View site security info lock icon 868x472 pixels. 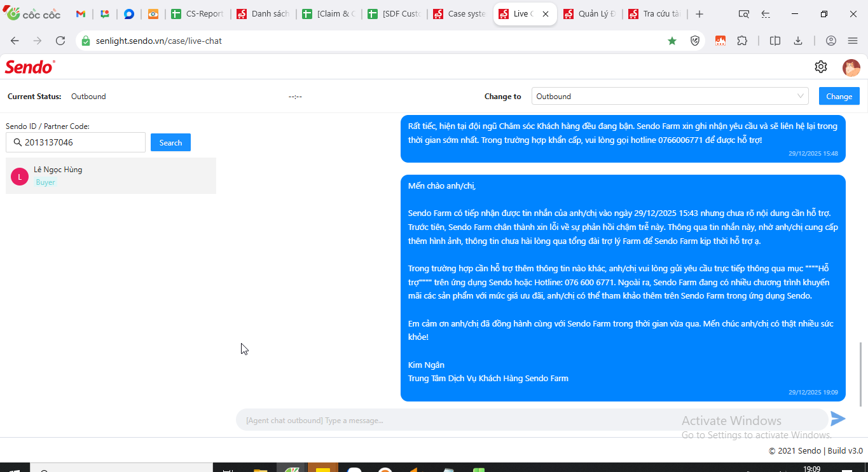tap(86, 41)
